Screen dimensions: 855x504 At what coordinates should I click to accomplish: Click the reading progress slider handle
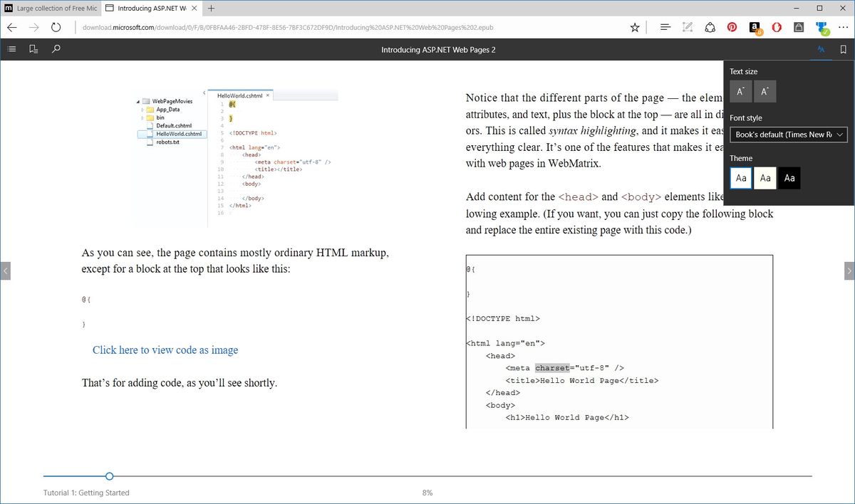coord(109,476)
